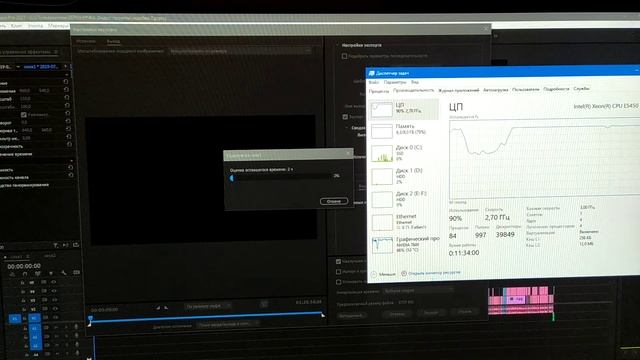Toggle timeline snapping magnet icon
This screenshot has height=360, width=640.
[25, 273]
